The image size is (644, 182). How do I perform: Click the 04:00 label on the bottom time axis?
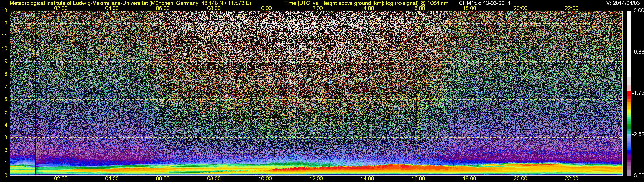(112, 179)
